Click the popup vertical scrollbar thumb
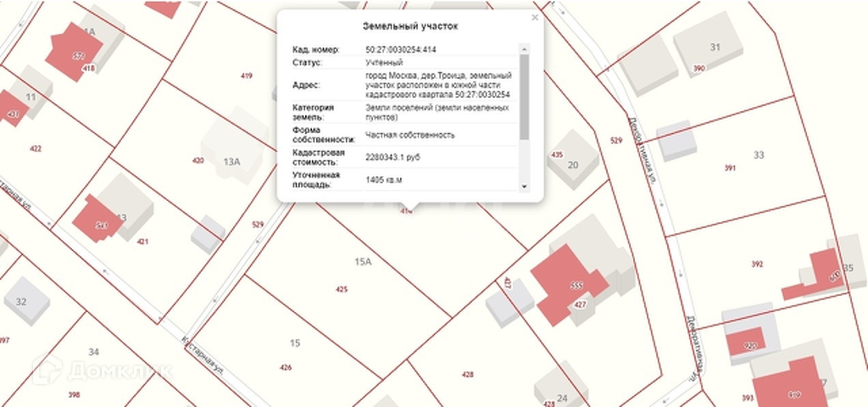Screen dimensions: 868x407 point(524,97)
